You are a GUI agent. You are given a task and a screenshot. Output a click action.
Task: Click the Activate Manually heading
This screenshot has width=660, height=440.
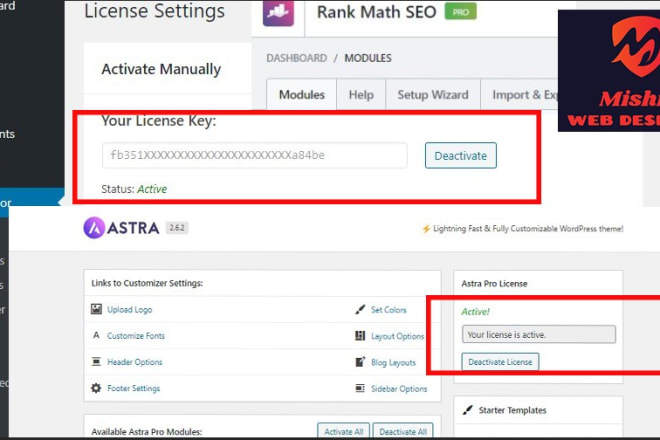point(161,69)
